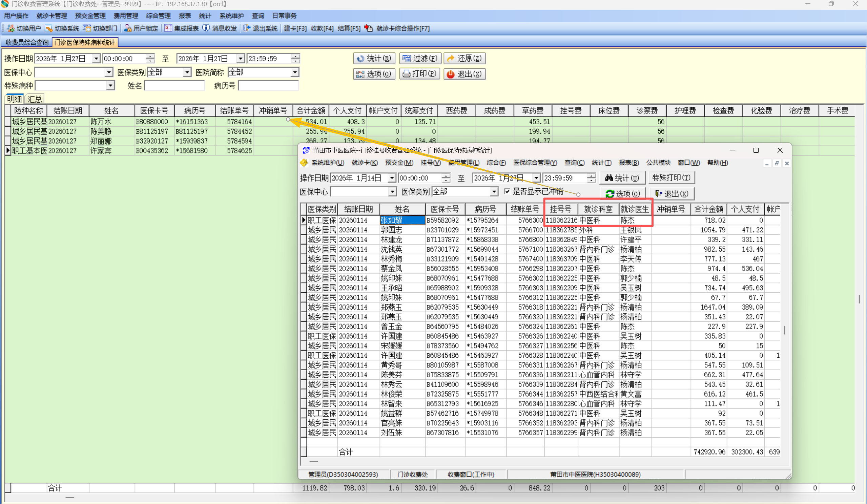
Task: Expand the 医保类别 dropdown in the main window
Action: (x=187, y=72)
